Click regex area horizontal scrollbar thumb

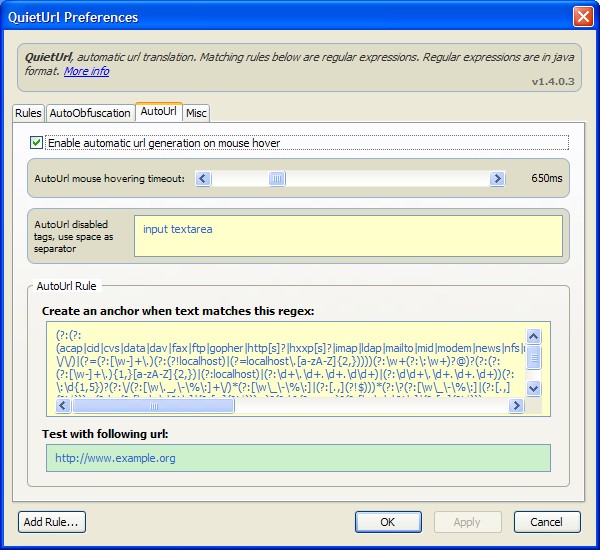tap(153, 406)
